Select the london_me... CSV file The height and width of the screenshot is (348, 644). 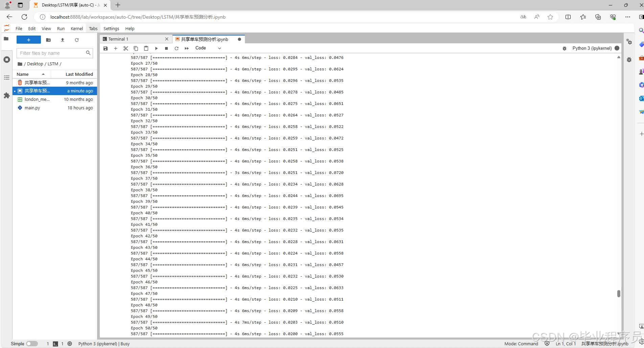(x=55, y=99)
